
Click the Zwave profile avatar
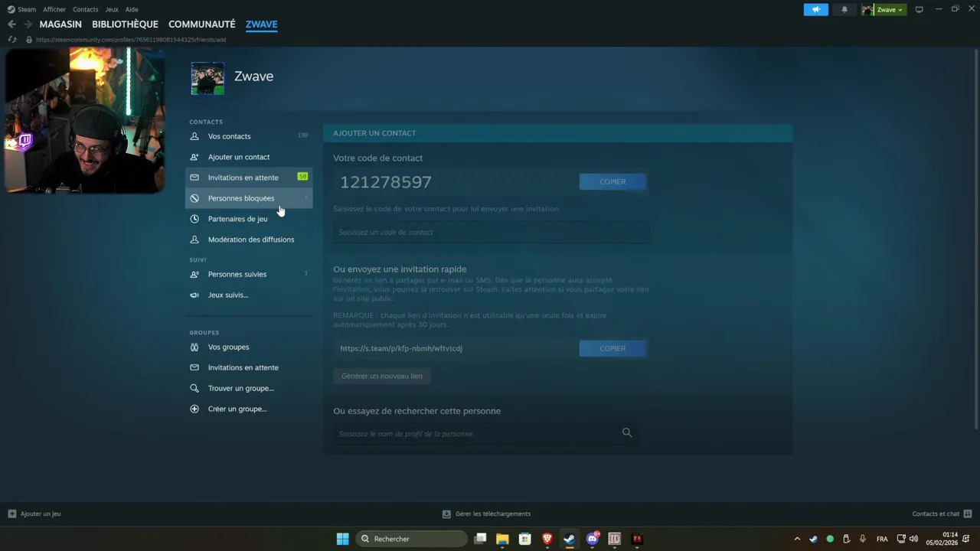[207, 78]
